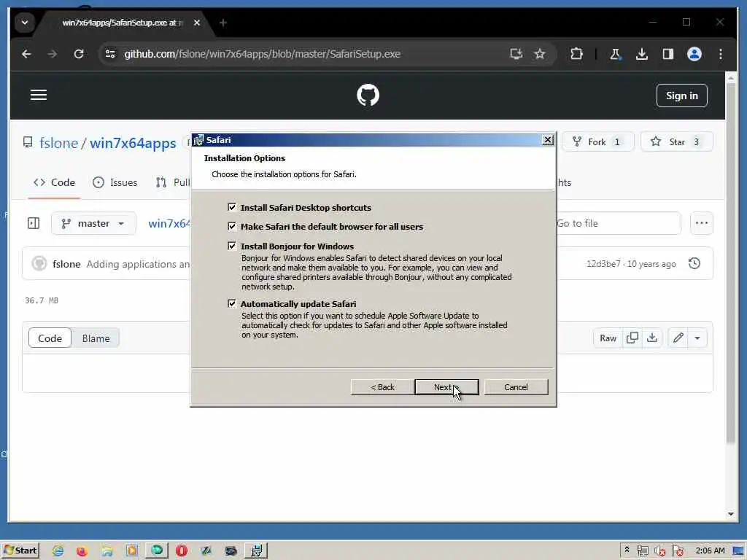The image size is (747, 560).
Task: Switch to the Issues tab
Action: click(x=115, y=182)
